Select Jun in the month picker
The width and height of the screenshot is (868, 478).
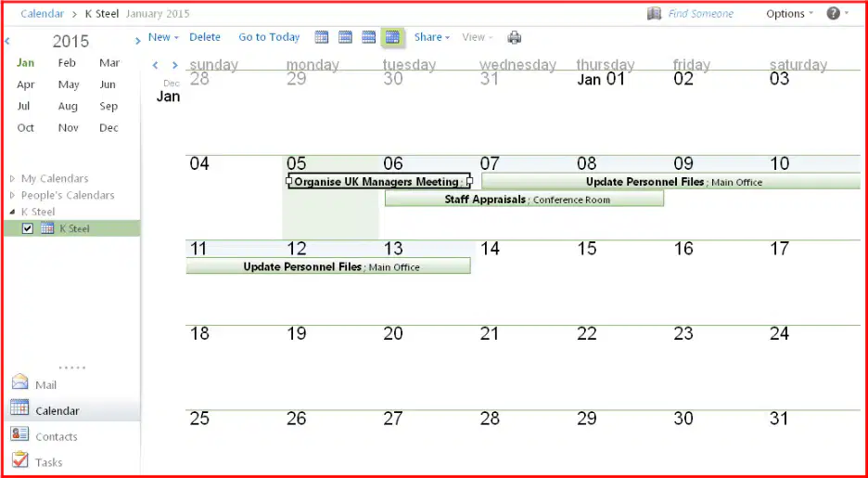(x=108, y=84)
